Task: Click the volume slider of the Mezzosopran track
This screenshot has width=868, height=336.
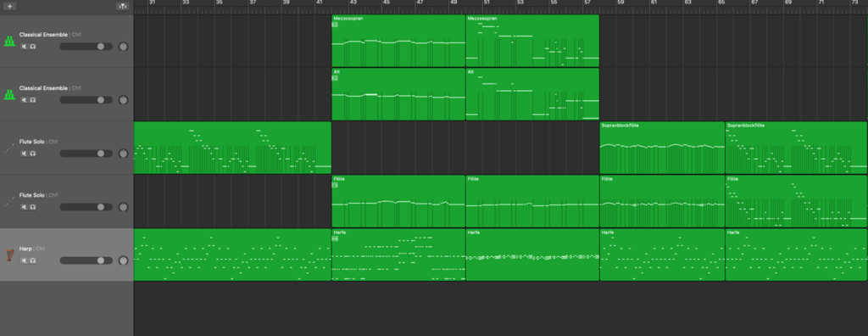Action: click(x=86, y=47)
